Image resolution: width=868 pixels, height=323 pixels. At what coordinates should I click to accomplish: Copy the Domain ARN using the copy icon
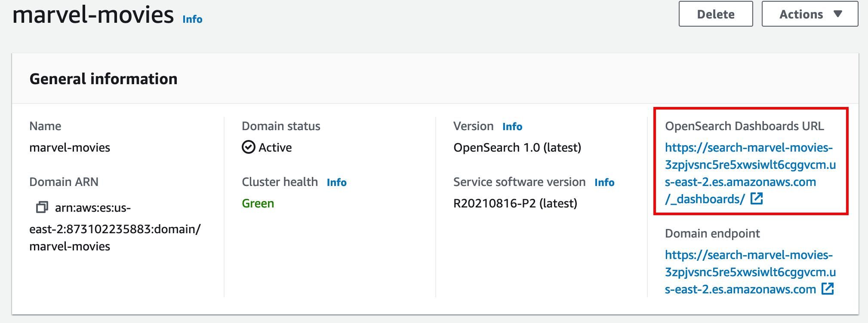42,207
